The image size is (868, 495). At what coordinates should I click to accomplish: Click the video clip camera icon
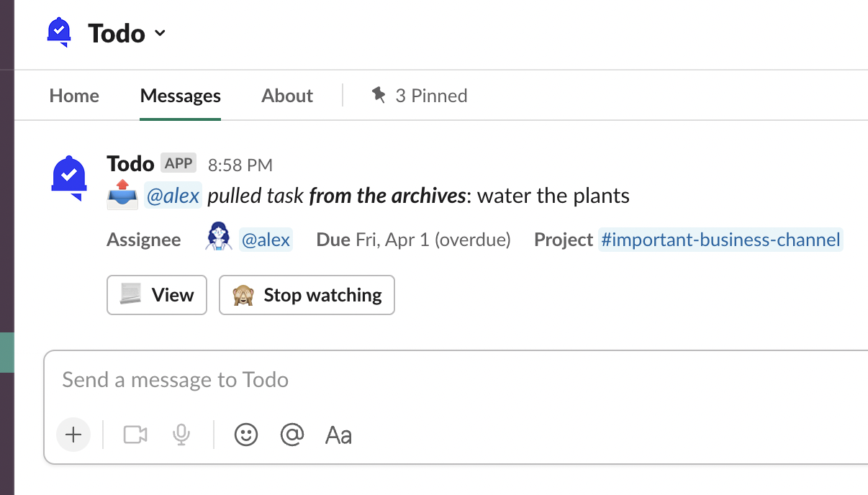(135, 435)
